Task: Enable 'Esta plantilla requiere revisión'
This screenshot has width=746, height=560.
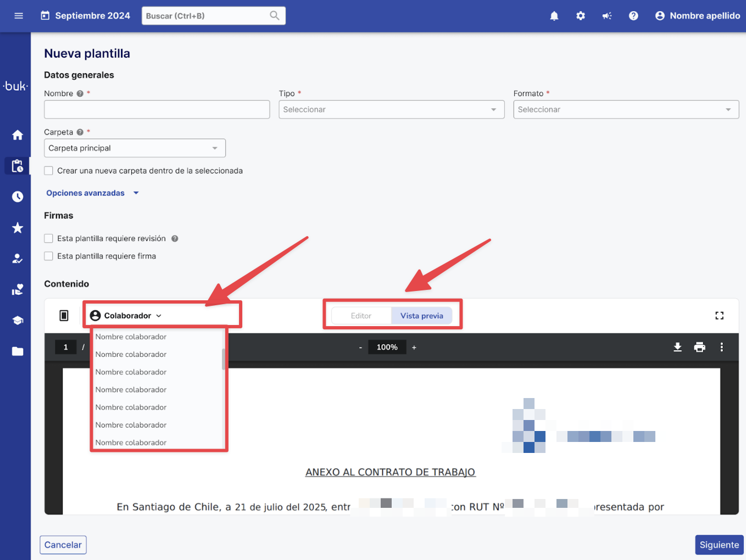Action: point(49,238)
